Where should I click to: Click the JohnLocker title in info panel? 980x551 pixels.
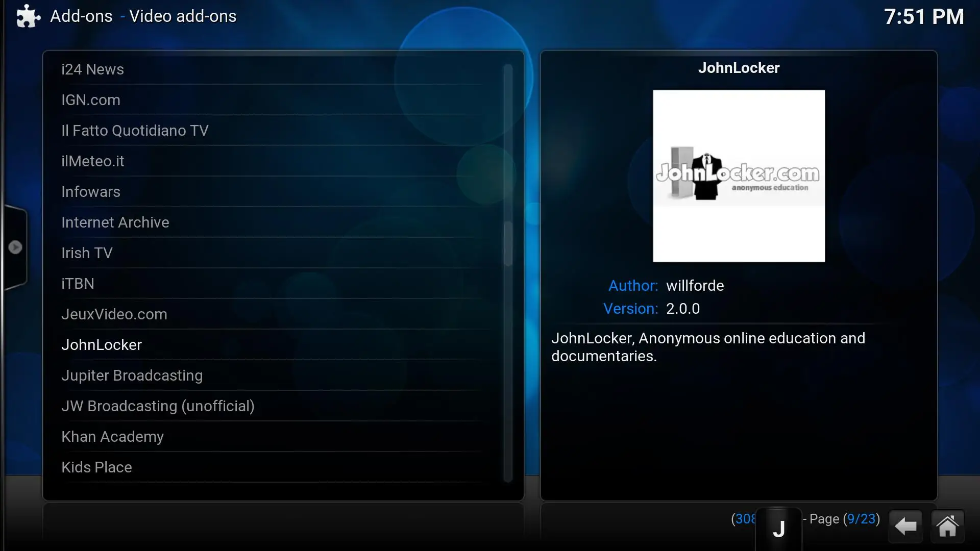point(739,68)
